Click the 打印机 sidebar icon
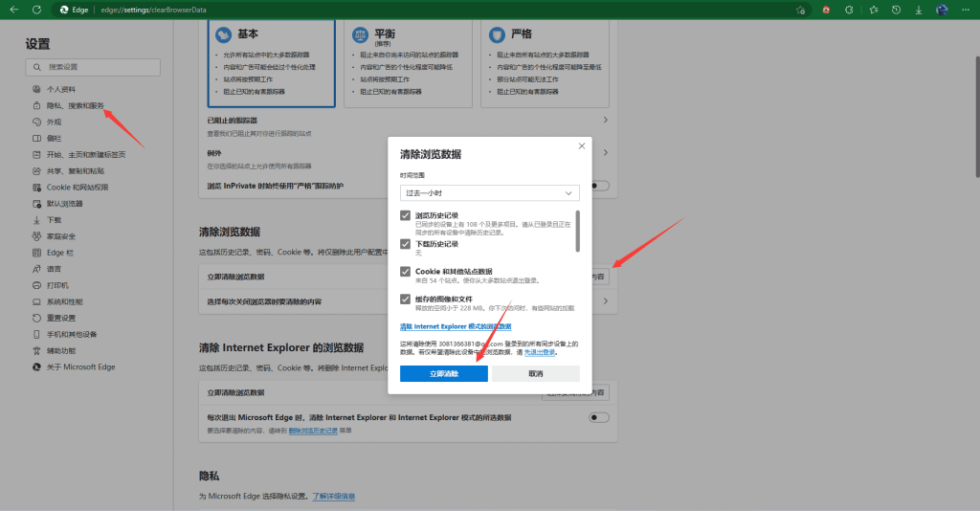Image resolution: width=980 pixels, height=511 pixels. (37, 285)
